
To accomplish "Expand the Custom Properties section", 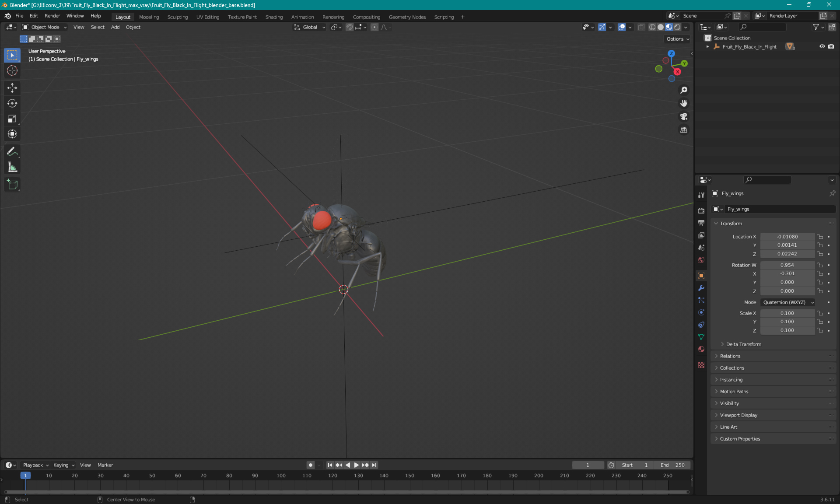I will point(739,439).
